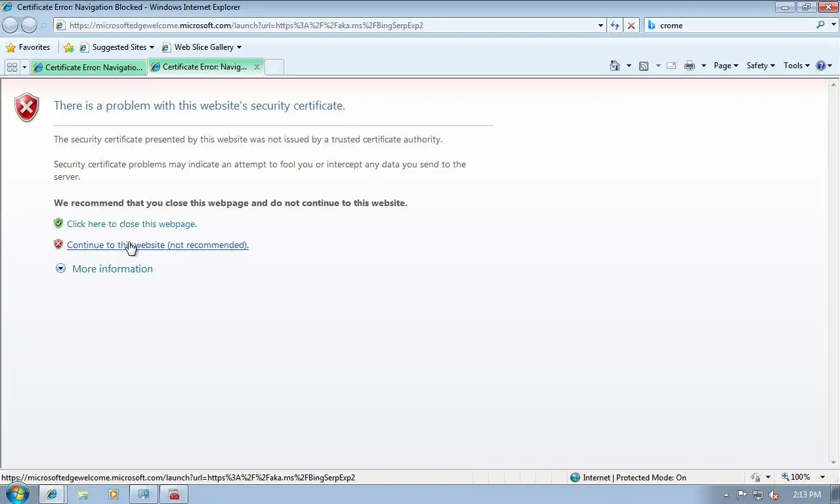The image size is (840, 504).
Task: Show hidden tray icons arrow
Action: (726, 495)
